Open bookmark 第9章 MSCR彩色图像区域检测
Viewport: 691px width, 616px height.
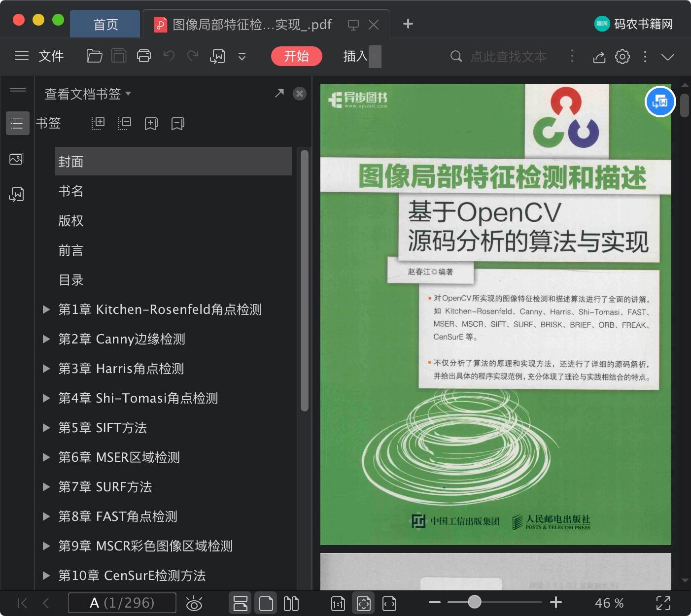click(145, 546)
